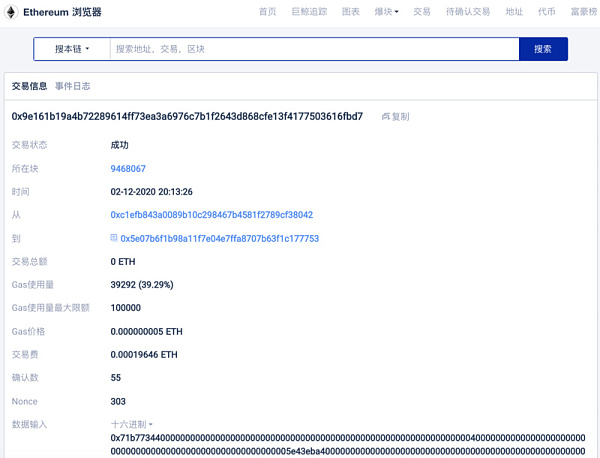The height and width of the screenshot is (458, 600).
Task: Expand the 爆块 menu in navigation
Action: point(386,12)
